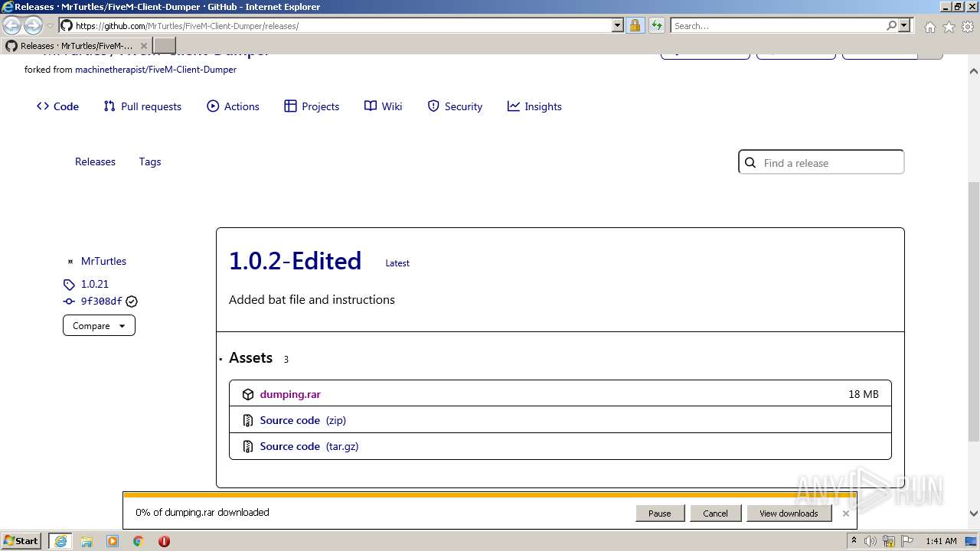The width and height of the screenshot is (980, 551).
Task: Click the 1:41 AM taskbar clock
Action: [941, 541]
